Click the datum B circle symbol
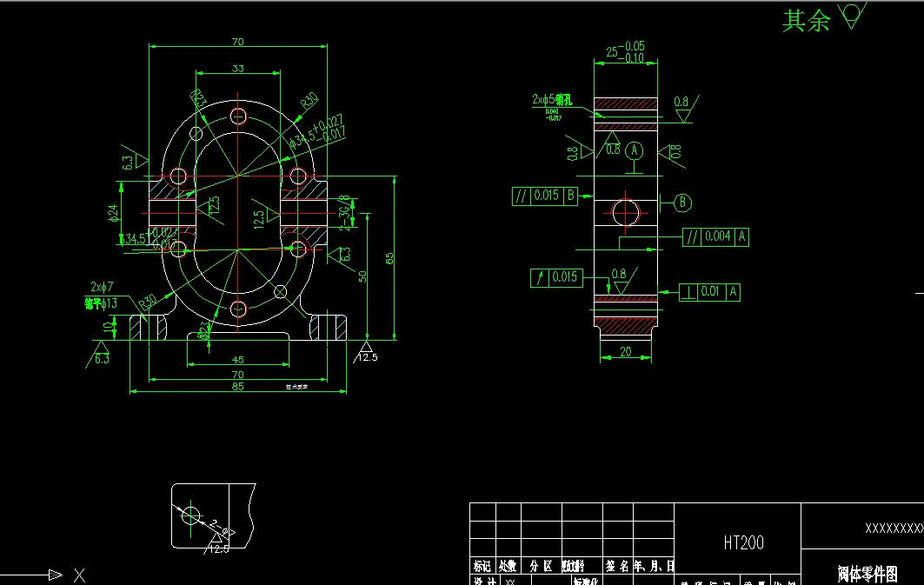 pos(682,203)
